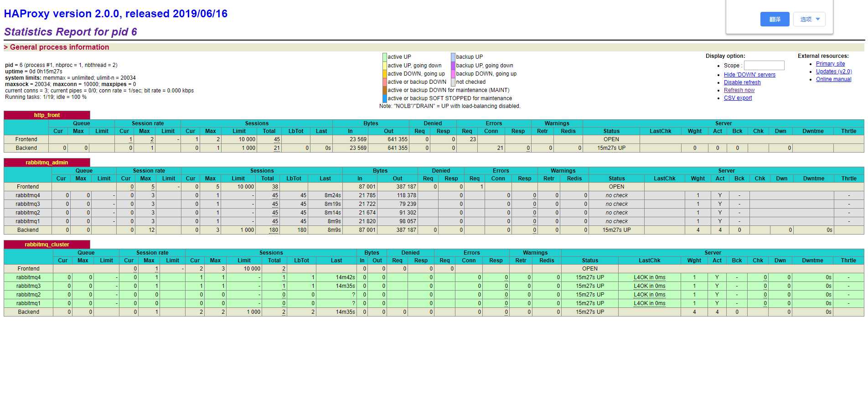Click the Disable refresh link
The height and width of the screenshot is (419, 868).
[742, 82]
